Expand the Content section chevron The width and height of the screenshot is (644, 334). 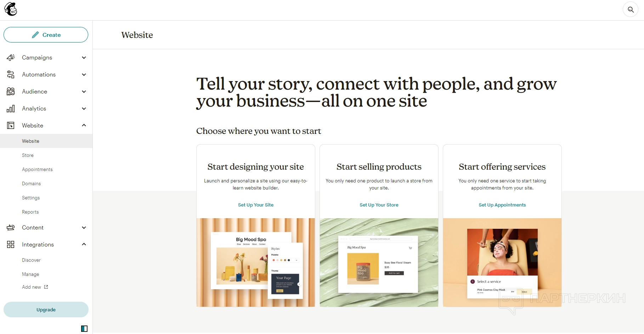84,227
